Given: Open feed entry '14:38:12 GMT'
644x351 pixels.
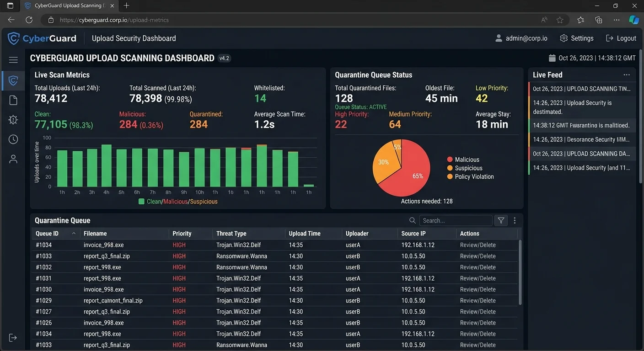Looking at the screenshot, I should 582,125.
